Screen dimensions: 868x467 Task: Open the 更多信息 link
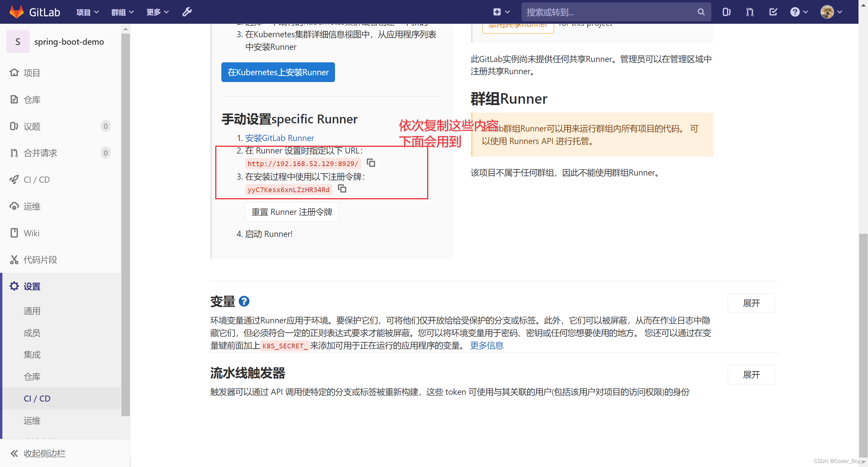pyautogui.click(x=487, y=345)
